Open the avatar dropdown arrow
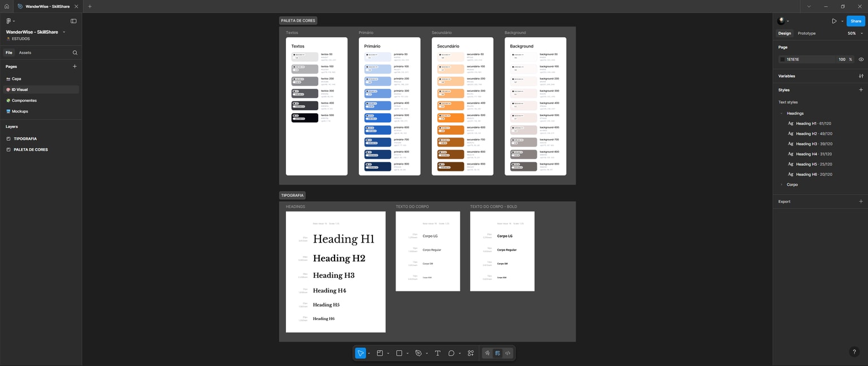This screenshot has height=366, width=868. point(788,21)
